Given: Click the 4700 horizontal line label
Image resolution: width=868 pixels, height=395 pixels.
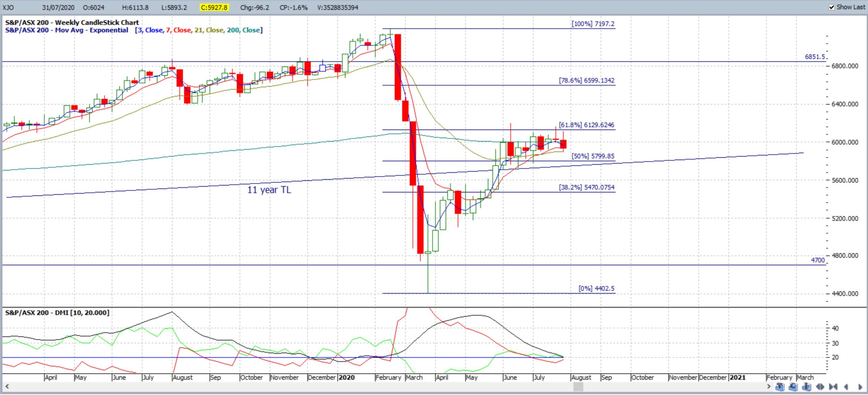Looking at the screenshot, I should (818, 260).
